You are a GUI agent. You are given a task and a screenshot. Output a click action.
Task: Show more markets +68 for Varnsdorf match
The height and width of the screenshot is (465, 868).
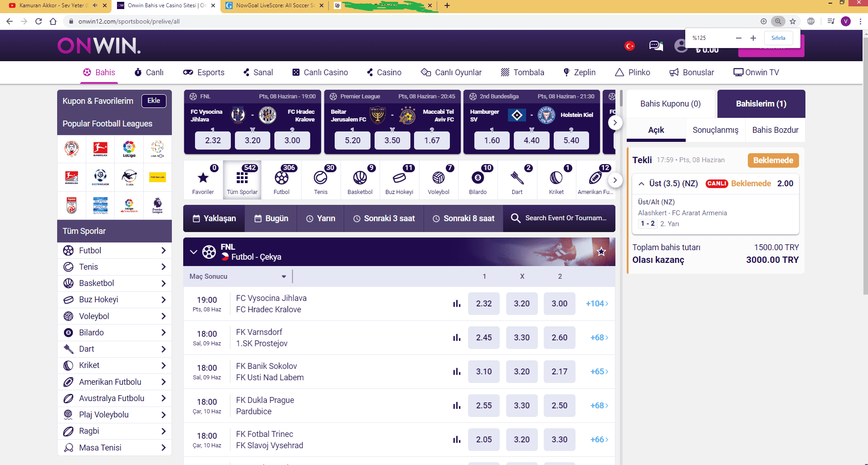(599, 338)
